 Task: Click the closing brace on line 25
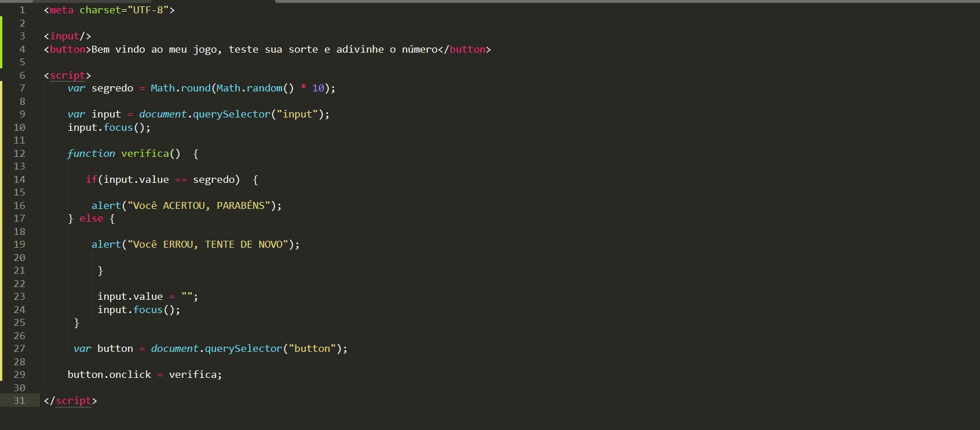pyautogui.click(x=76, y=322)
